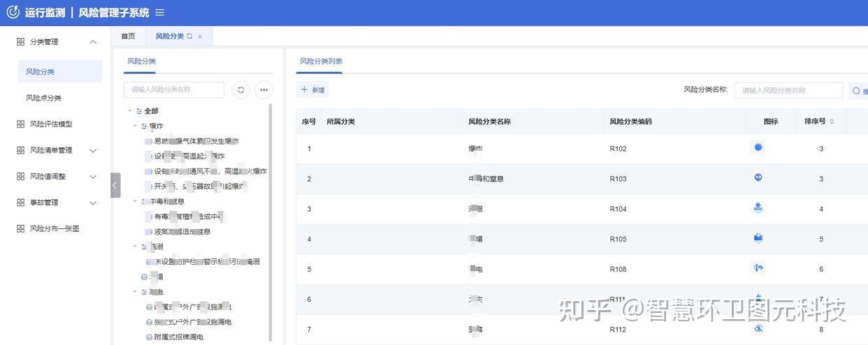
Task: Open the 风险分类 sidebar menu item
Action: tap(60, 71)
